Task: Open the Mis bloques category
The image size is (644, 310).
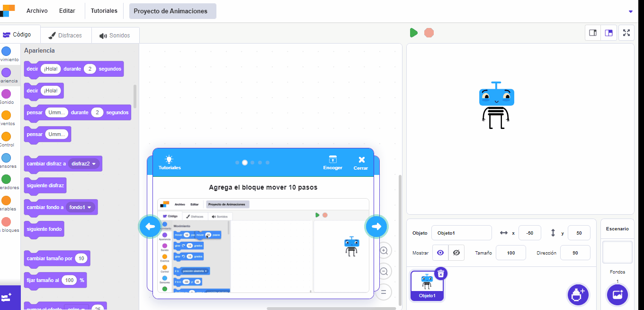Action: click(6, 222)
